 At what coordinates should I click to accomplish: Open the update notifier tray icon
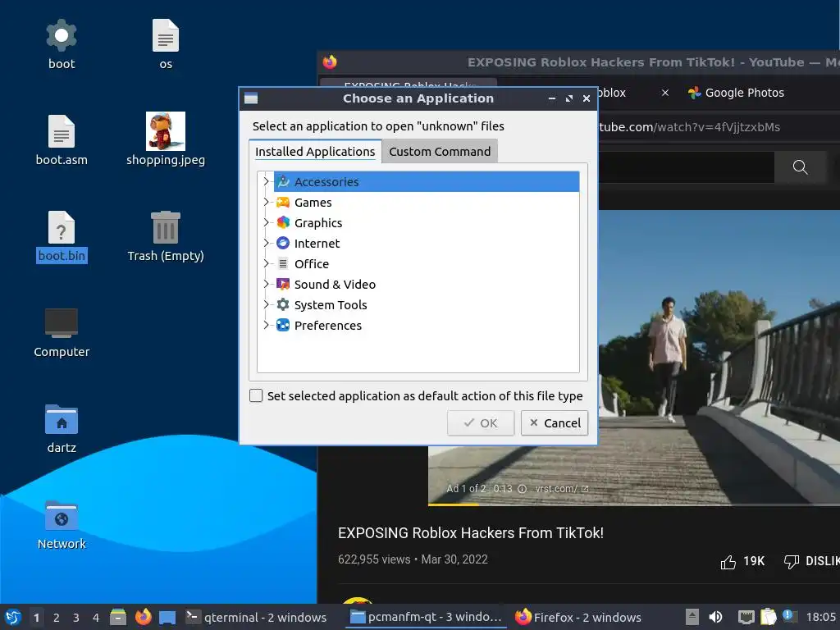click(790, 616)
